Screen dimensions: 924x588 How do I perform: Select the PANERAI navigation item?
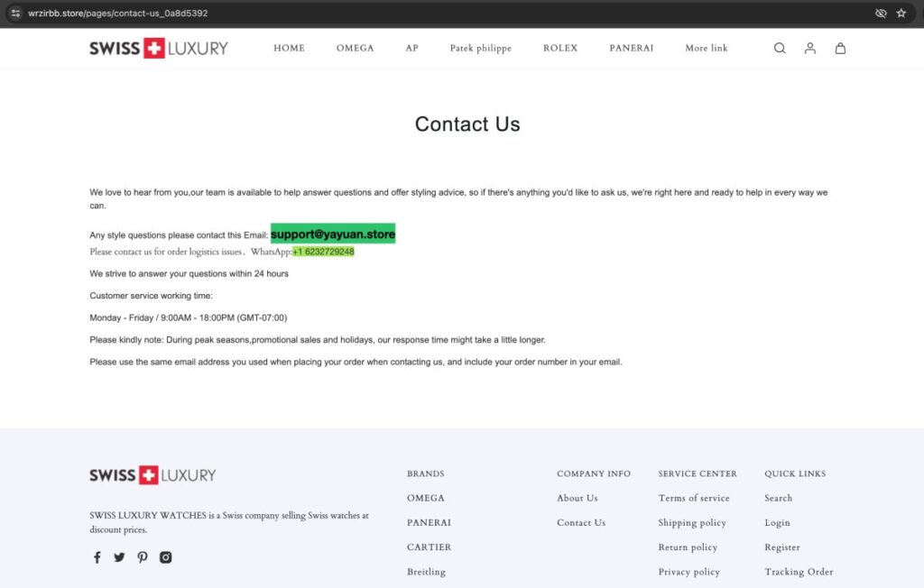point(631,48)
